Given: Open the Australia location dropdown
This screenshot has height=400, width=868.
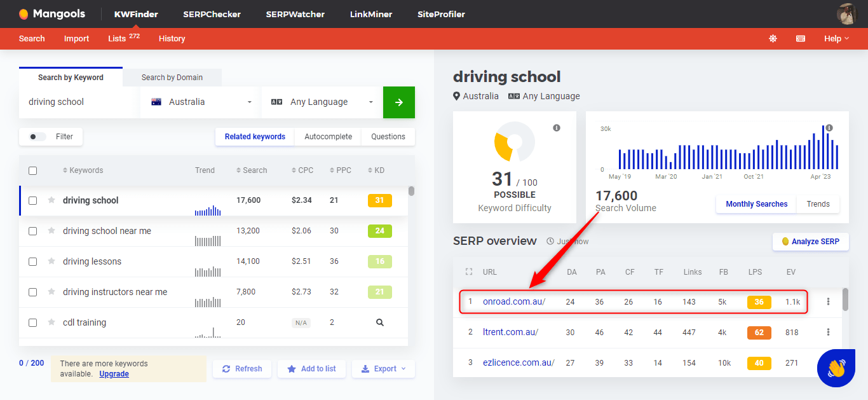Looking at the screenshot, I should (200, 102).
